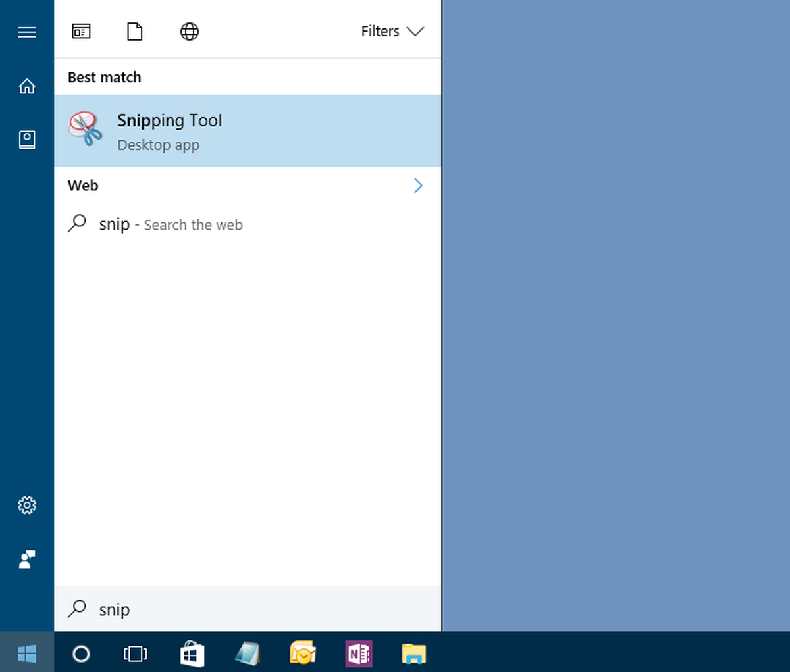
Task: Filter search results to documents
Action: coord(135,31)
